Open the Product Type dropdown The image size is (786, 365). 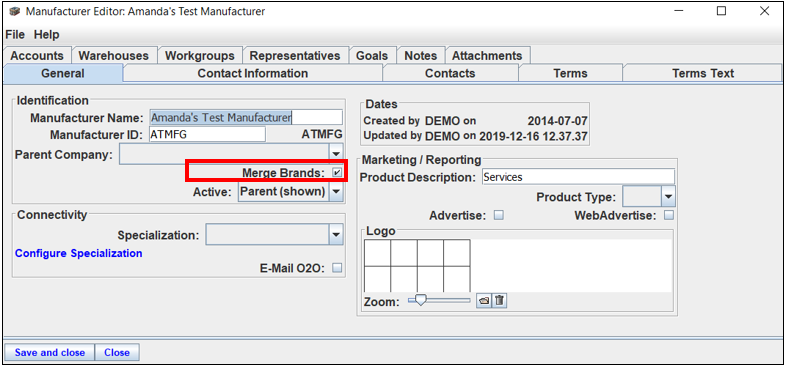point(668,197)
